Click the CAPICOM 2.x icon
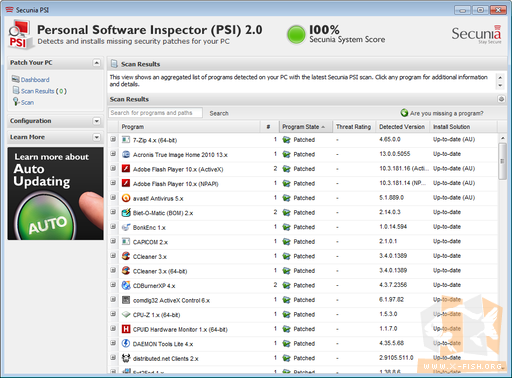This screenshot has height=378, width=512. pos(126,242)
